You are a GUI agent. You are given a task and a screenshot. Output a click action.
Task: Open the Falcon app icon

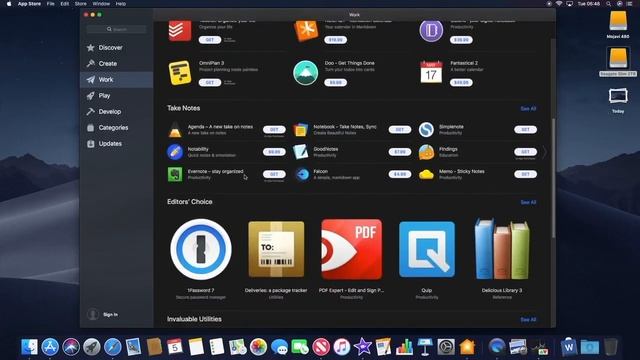click(302, 174)
